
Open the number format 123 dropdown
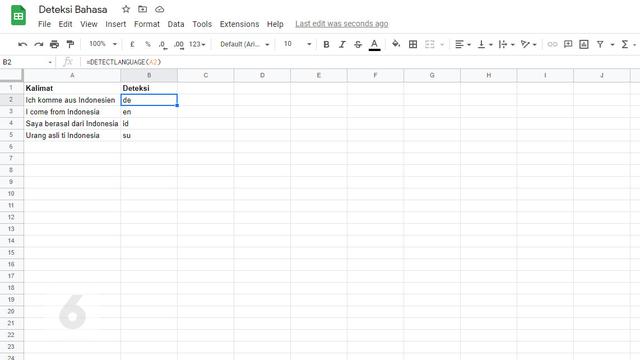coord(197,44)
